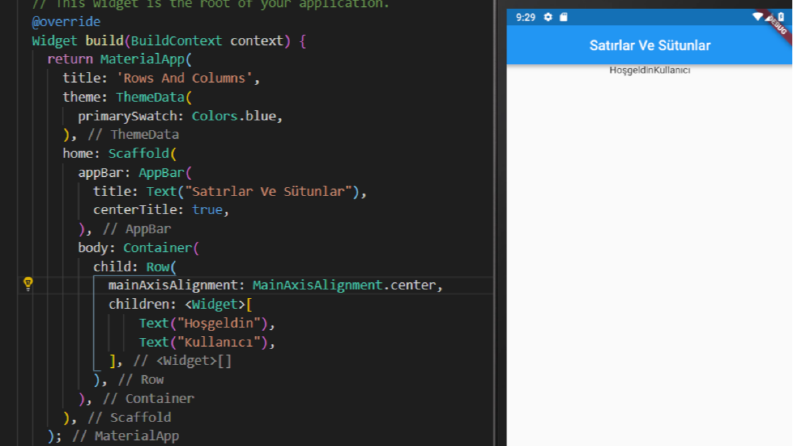Click the Text("Kullanıcı") line
Viewport: 793px width, 446px height.
(x=206, y=342)
